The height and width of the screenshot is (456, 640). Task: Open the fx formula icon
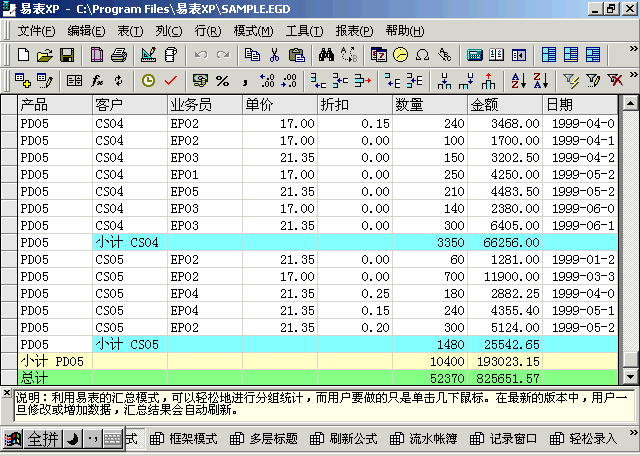pos(97,80)
